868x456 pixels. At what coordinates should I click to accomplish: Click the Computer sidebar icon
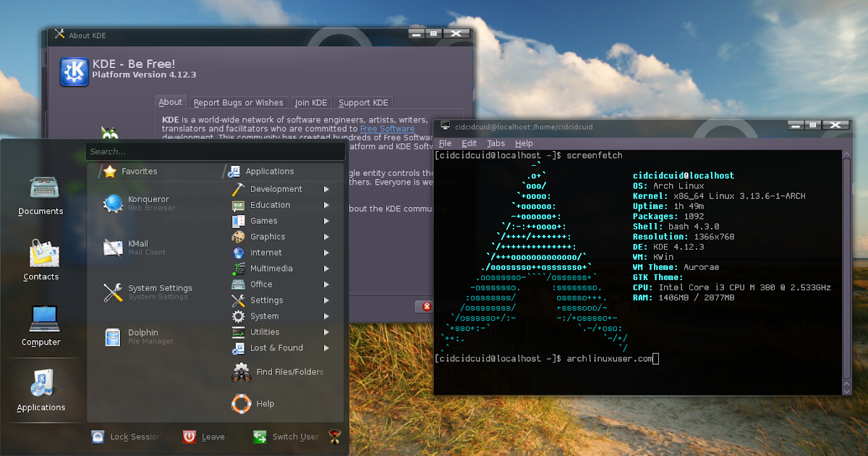click(x=41, y=326)
